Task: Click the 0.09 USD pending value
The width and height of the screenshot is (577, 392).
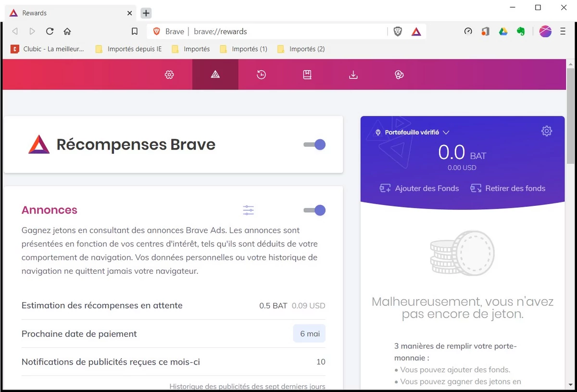Action: pyautogui.click(x=308, y=305)
